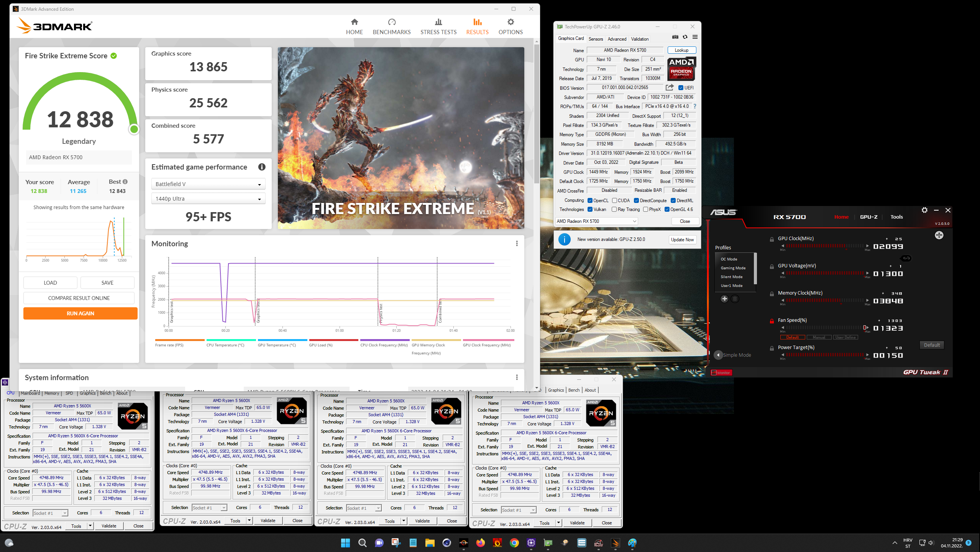The image size is (980, 552).
Task: Toggle the OpenCL checkbox in GPU-Z
Action: point(590,201)
